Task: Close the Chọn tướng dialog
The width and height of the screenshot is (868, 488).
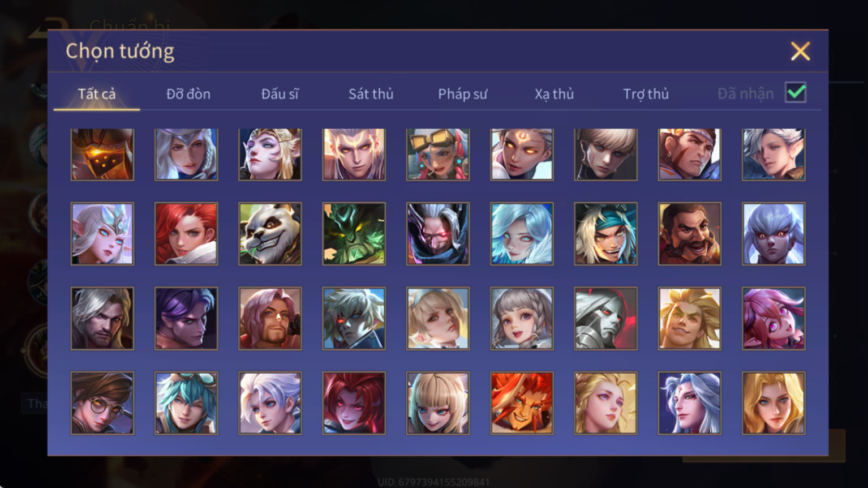Action: (800, 52)
